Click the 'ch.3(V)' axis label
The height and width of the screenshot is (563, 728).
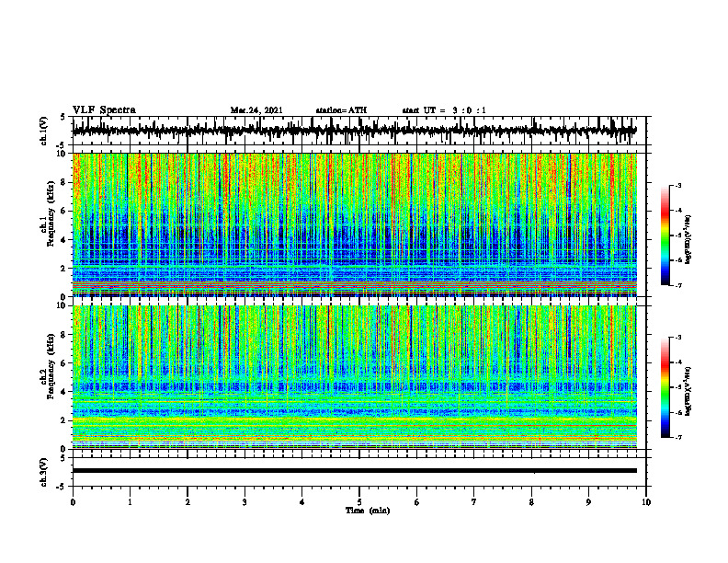pyautogui.click(x=44, y=472)
